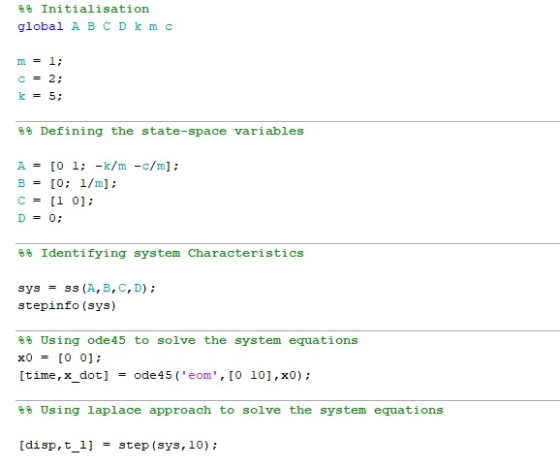
Task: Click the '[disp,t_l] = step(sys,10);' line
Action: tap(118, 445)
